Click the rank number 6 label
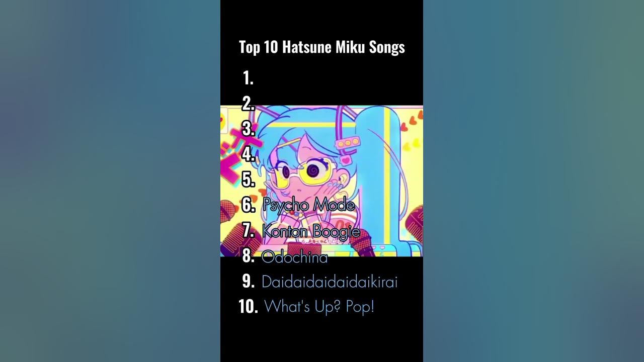This screenshot has width=644, height=362. [x=248, y=205]
